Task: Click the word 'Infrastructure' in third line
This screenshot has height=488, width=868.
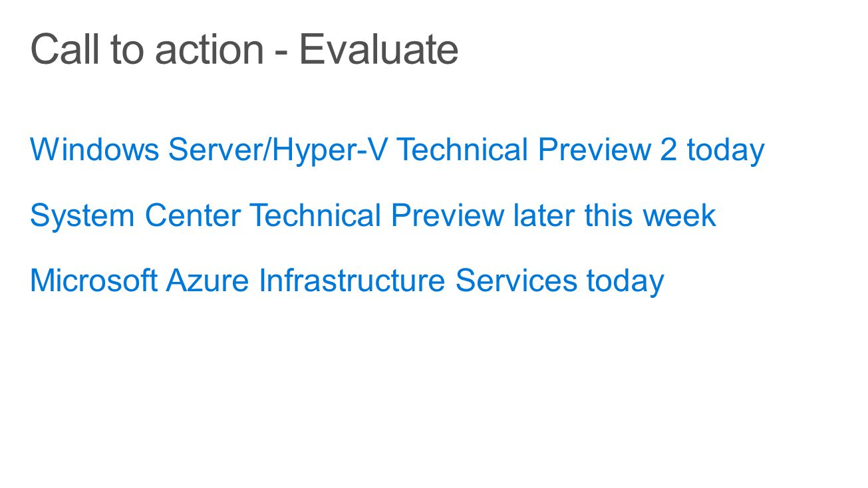Action: click(352, 280)
